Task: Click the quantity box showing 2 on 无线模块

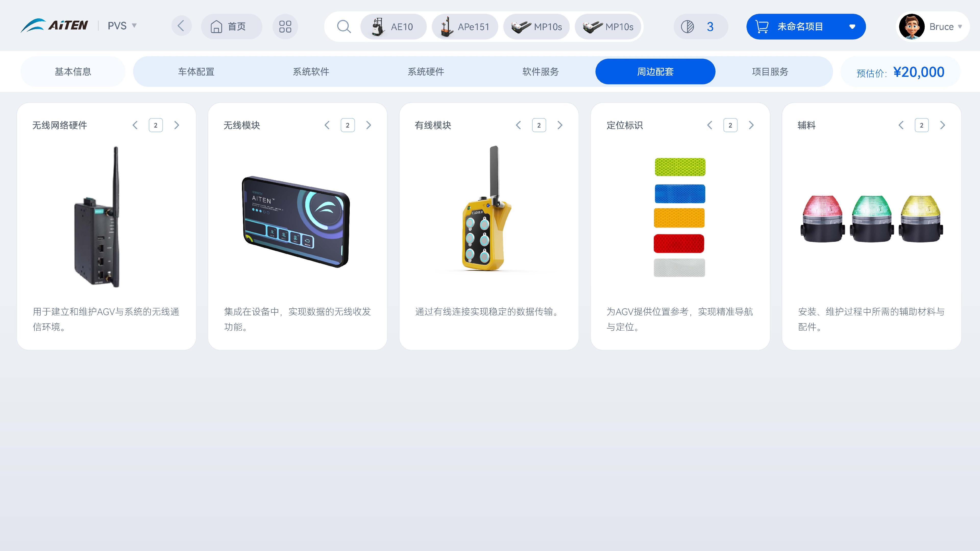Action: click(x=348, y=125)
